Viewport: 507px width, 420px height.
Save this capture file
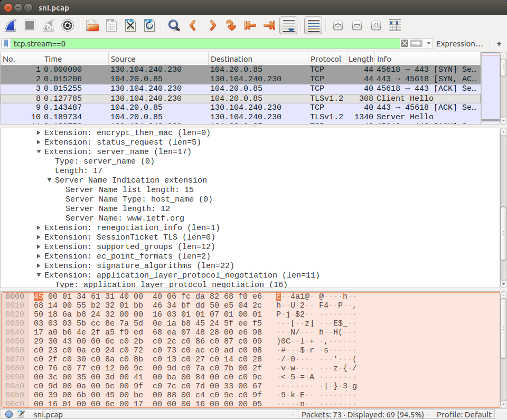pyautogui.click(x=111, y=25)
